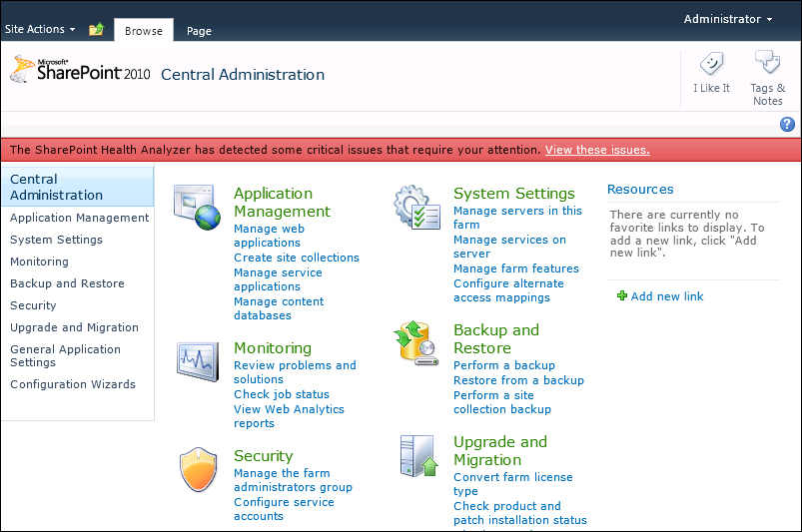Click View Web Analytics reports link
This screenshot has height=532, width=802.
[x=289, y=416]
